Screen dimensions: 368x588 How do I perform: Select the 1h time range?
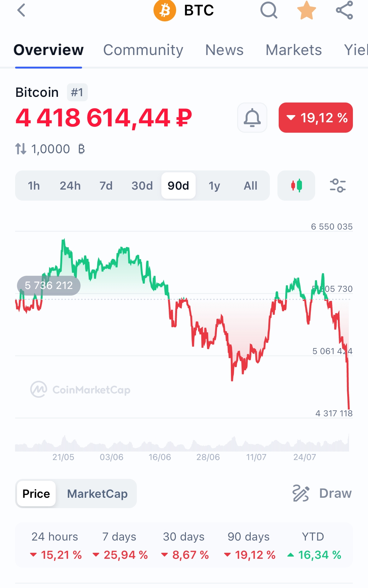coord(34,186)
